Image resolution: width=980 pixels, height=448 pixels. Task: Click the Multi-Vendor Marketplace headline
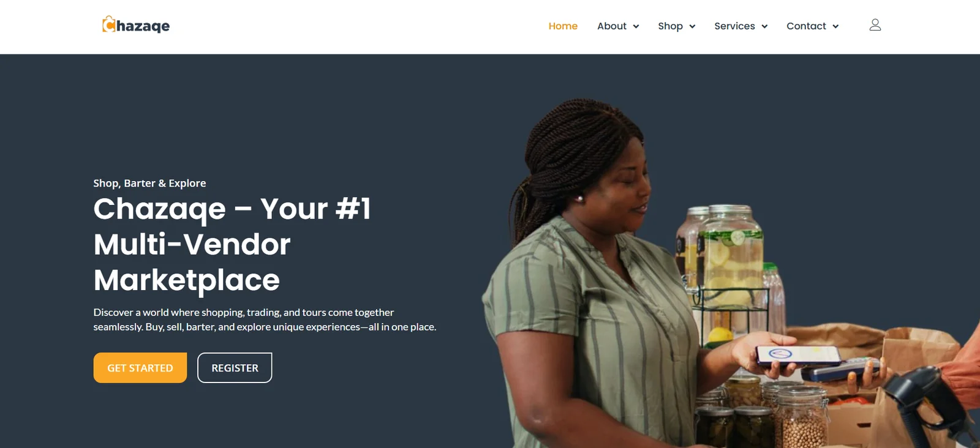(232, 244)
